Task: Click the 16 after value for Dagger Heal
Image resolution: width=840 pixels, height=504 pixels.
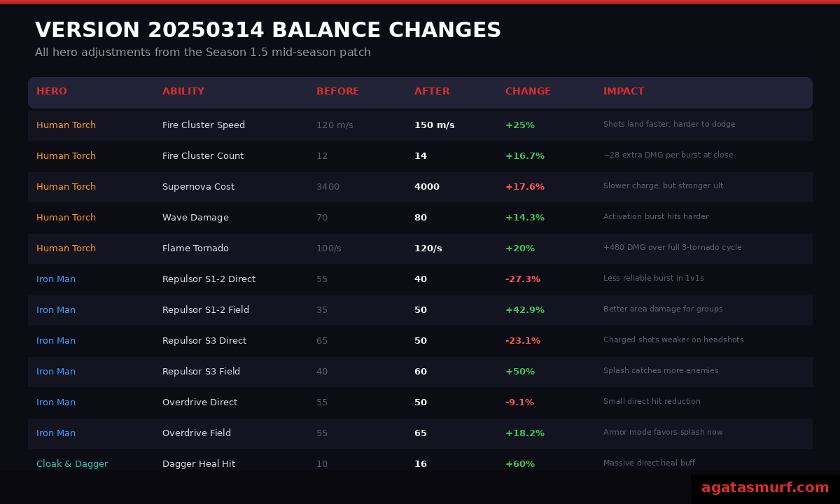Action: pos(421,464)
